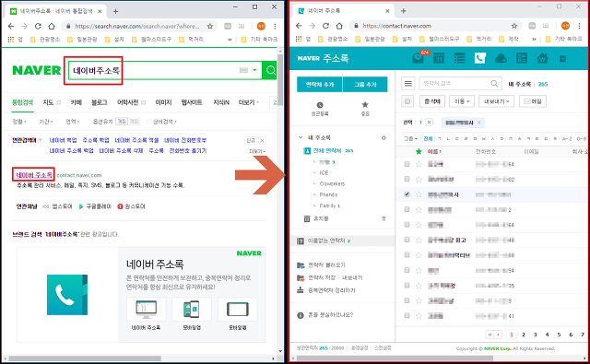590x364 pixels.
Task: Select the ICE group in sidebar
Action: click(x=324, y=173)
